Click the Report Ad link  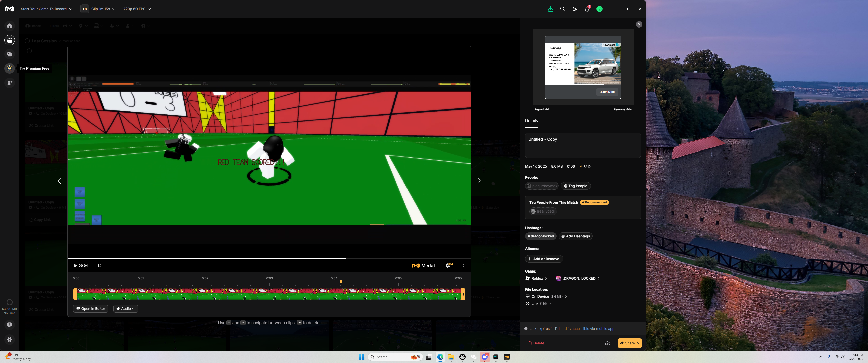541,109
